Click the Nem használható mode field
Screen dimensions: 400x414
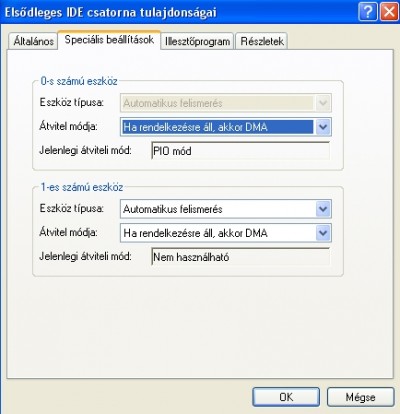coord(240,257)
